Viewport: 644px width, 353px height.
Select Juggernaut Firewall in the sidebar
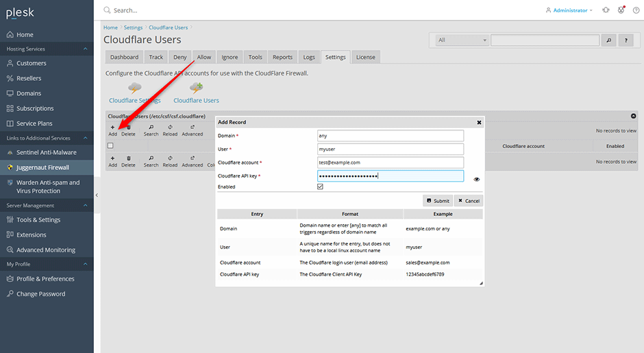point(42,167)
